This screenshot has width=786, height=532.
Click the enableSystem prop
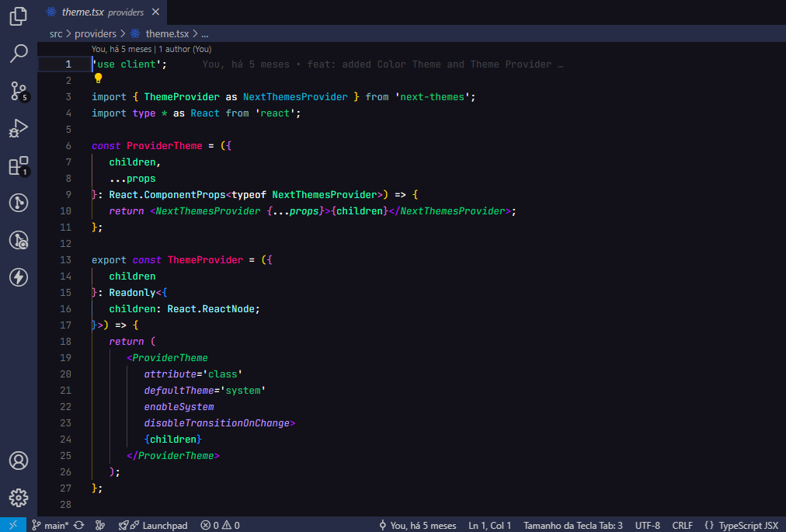179,407
